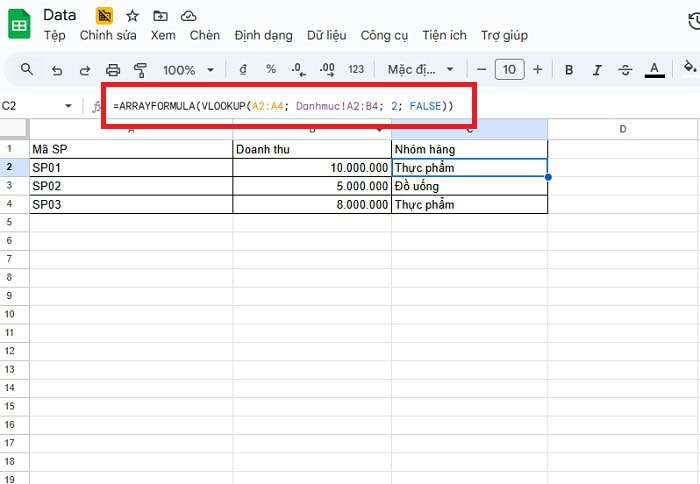700x484 pixels.
Task: Toggle strikethrough formatting
Action: click(625, 70)
